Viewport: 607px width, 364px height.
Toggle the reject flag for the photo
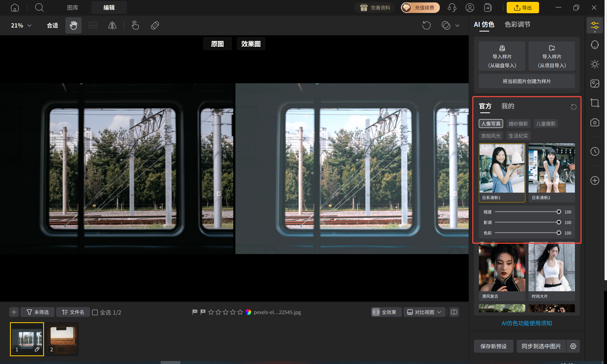(x=203, y=312)
